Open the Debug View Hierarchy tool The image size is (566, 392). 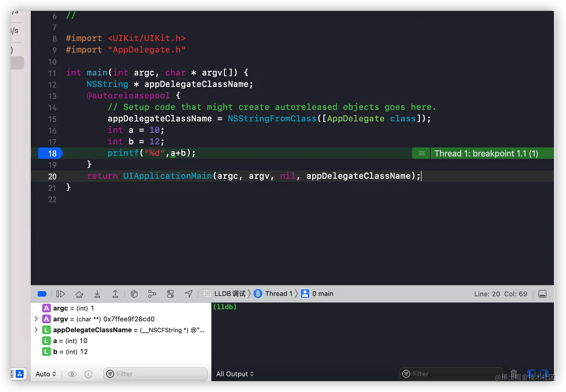134,294
